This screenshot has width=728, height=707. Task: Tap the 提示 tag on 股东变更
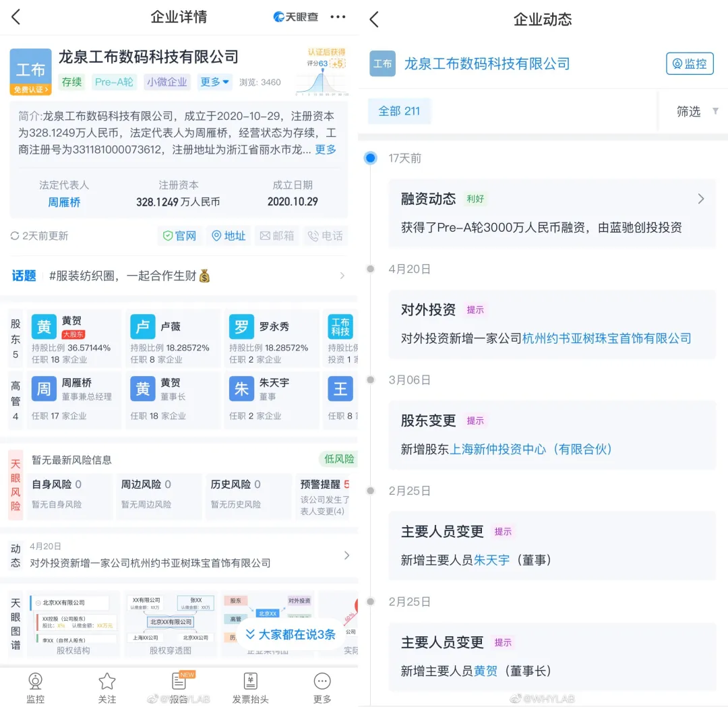tap(475, 421)
